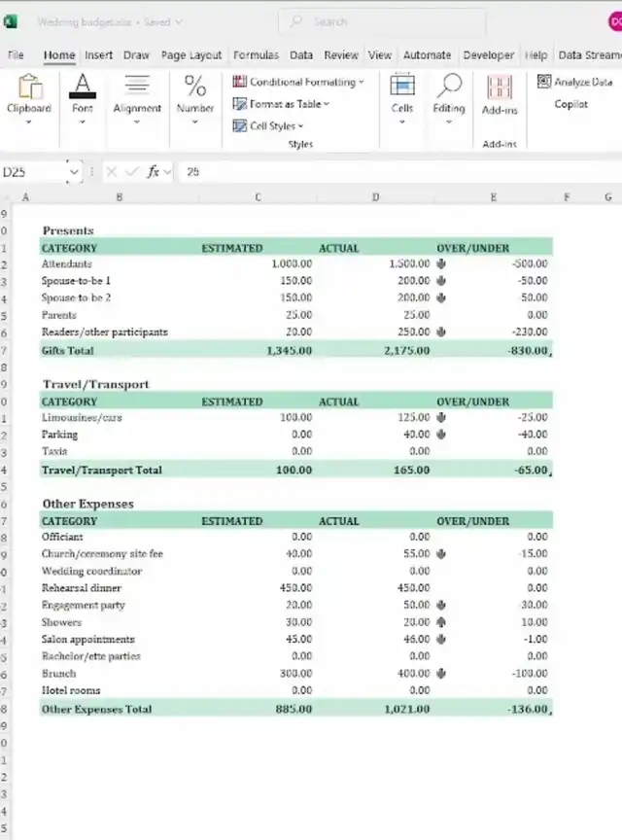The height and width of the screenshot is (840, 622).
Task: Open the Editing group with magnifier icon
Action: tap(449, 99)
